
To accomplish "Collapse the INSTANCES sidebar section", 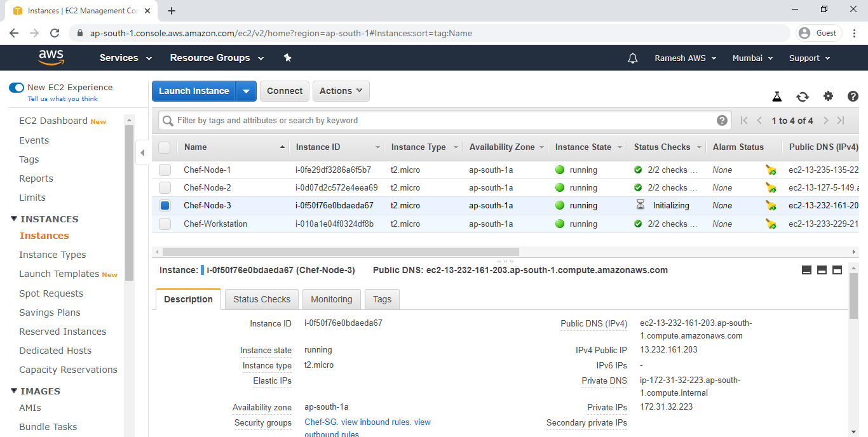I will tap(14, 219).
